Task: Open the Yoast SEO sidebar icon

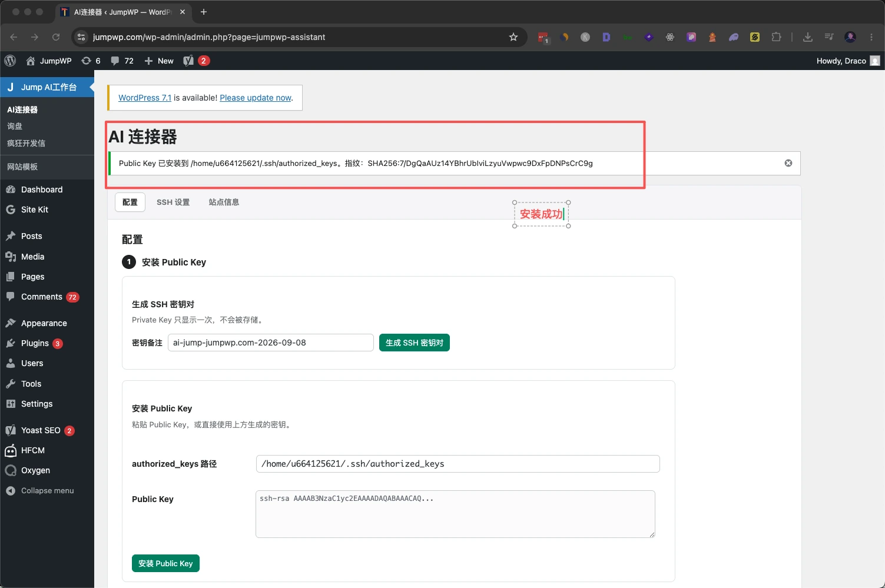Action: coord(11,430)
